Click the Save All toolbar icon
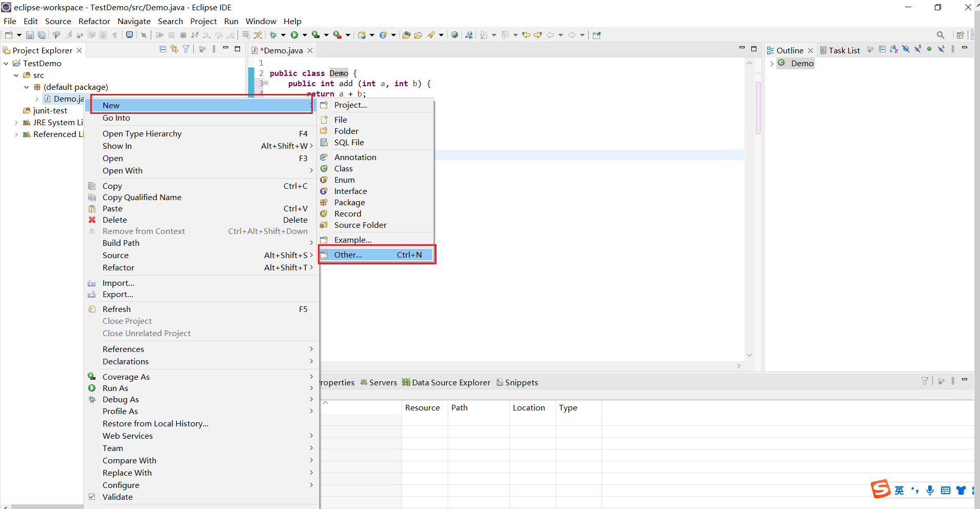Screen dimensions: 980x509 click(42, 35)
